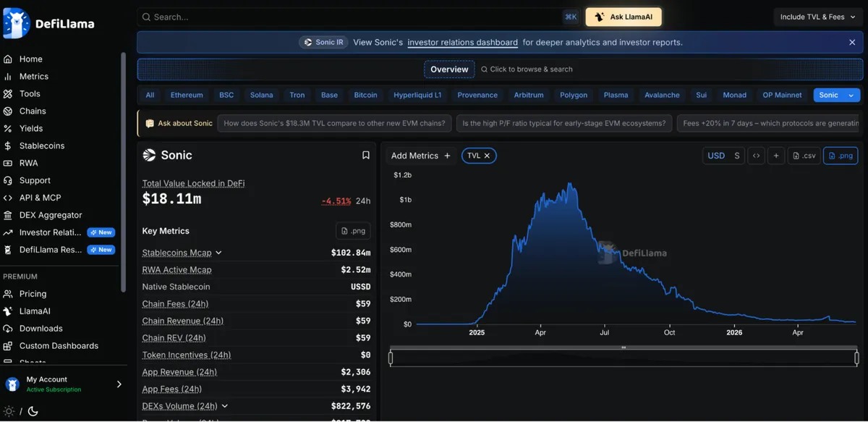Screen dimensions: 868x422
Task: Download the chart as .png
Action: coord(841,156)
